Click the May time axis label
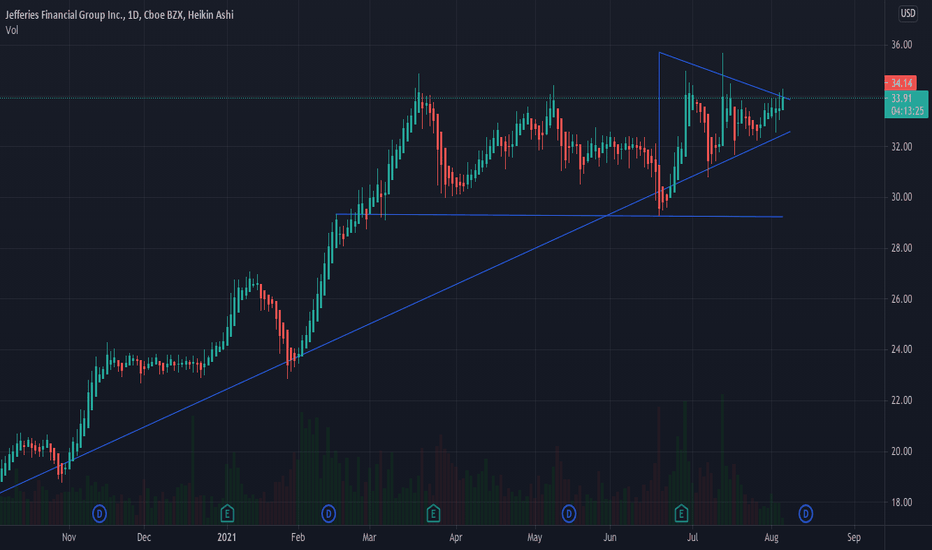The width and height of the screenshot is (932, 550). pyautogui.click(x=534, y=538)
